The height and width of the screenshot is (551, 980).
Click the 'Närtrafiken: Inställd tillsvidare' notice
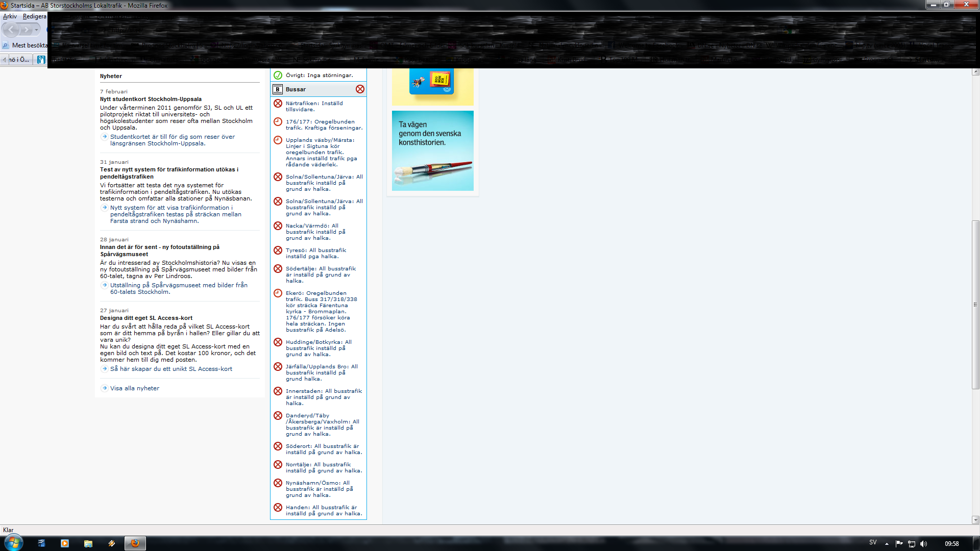[x=314, y=107]
